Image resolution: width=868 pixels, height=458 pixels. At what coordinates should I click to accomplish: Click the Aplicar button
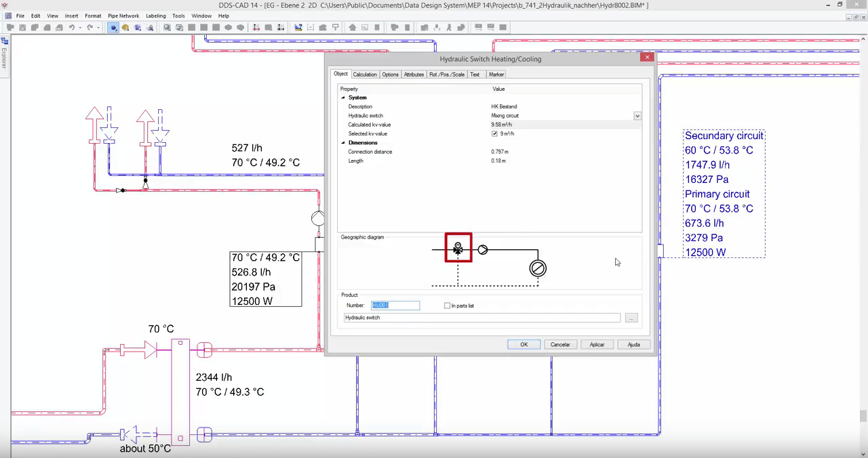click(597, 344)
